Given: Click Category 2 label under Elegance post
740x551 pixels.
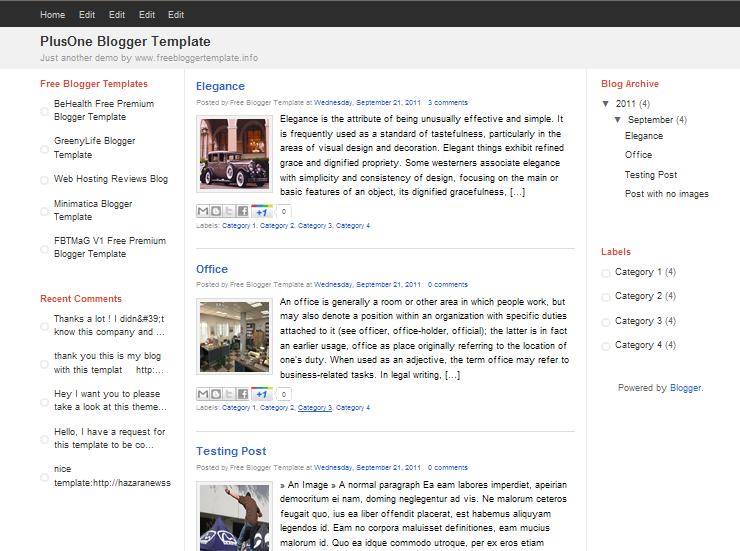Looking at the screenshot, I should click(277, 225).
